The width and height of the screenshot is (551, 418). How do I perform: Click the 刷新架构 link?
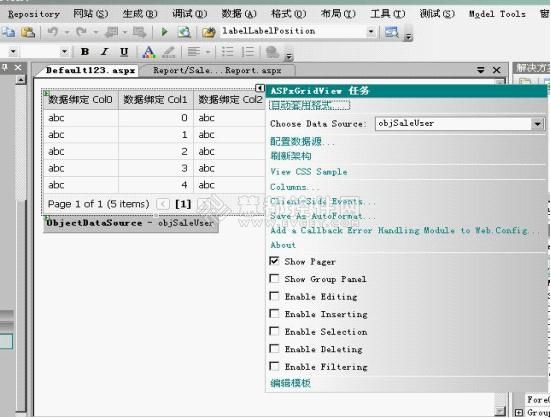[x=291, y=156]
